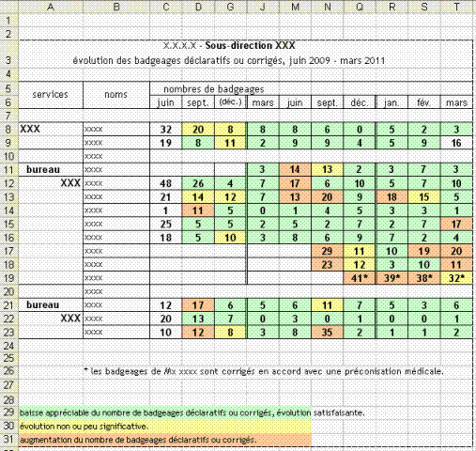The image size is (476, 451).
Task: Click the footnote about 'préconisation médicale'
Action: (264, 371)
